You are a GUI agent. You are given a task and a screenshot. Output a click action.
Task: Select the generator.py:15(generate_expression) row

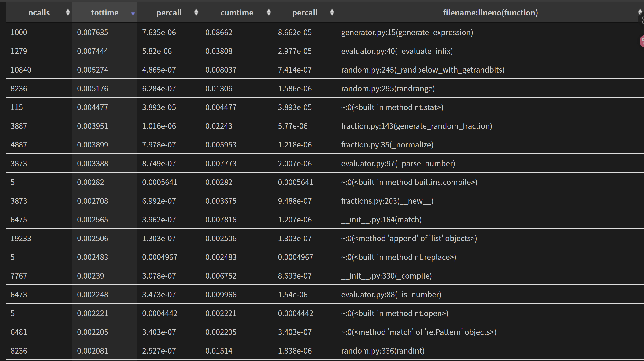tap(407, 33)
